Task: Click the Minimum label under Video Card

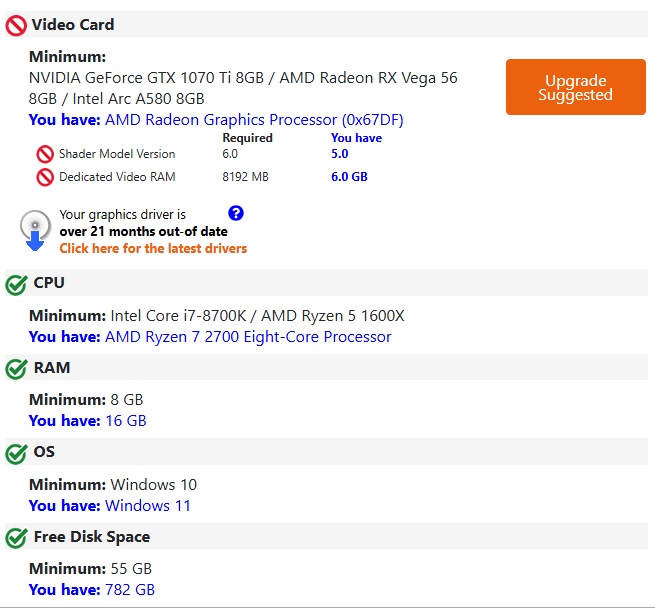Action: (67, 57)
